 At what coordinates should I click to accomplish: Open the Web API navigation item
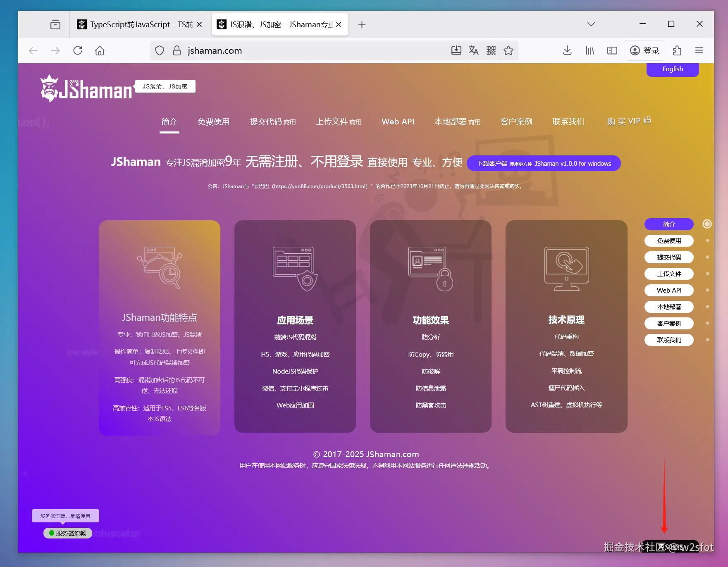click(x=398, y=121)
